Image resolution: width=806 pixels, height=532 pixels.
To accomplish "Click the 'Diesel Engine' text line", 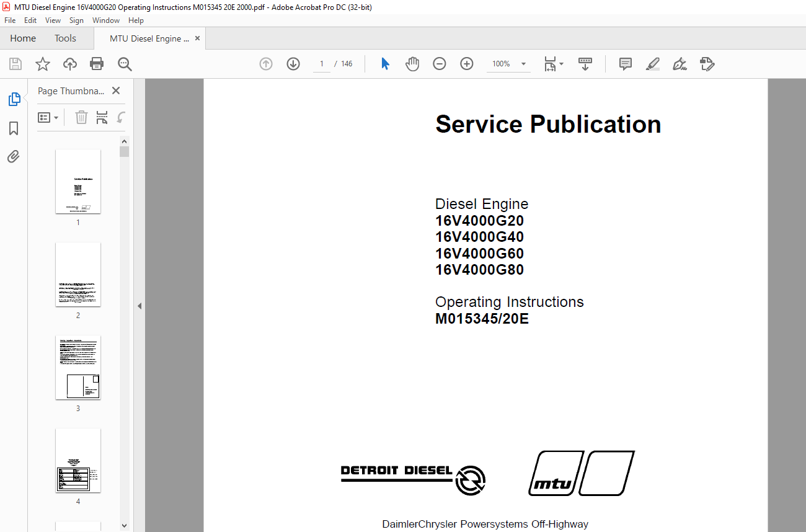I will coord(482,204).
